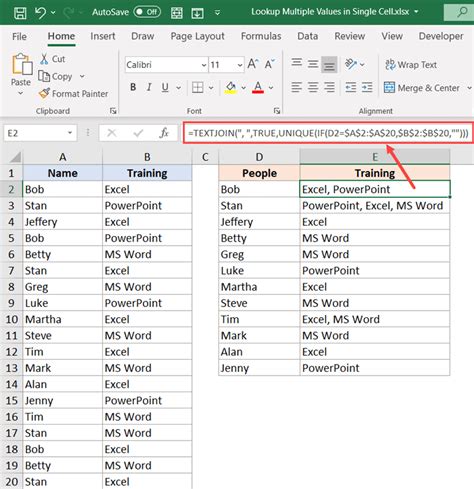474x489 pixels.
Task: Click the Format Painter button
Action: click(x=73, y=94)
